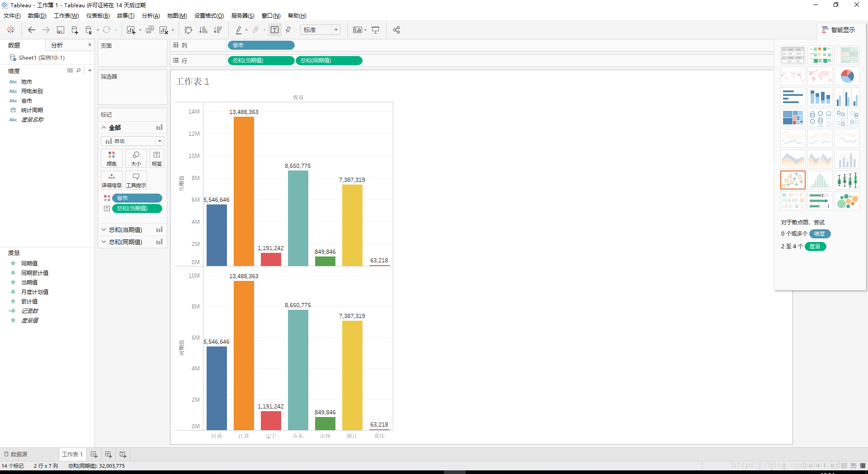This screenshot has width=868, height=474.
Task: Select the 工作表 1 sheet tab
Action: pyautogui.click(x=72, y=454)
